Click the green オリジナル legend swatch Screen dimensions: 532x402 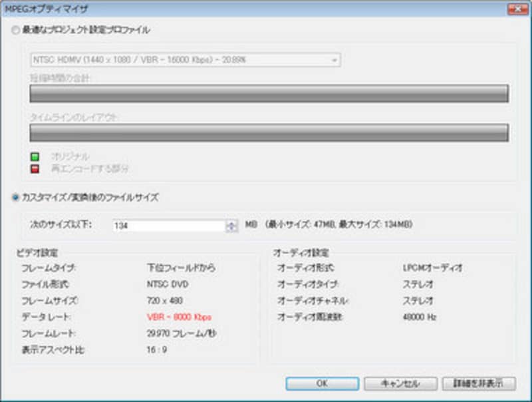[x=35, y=156]
